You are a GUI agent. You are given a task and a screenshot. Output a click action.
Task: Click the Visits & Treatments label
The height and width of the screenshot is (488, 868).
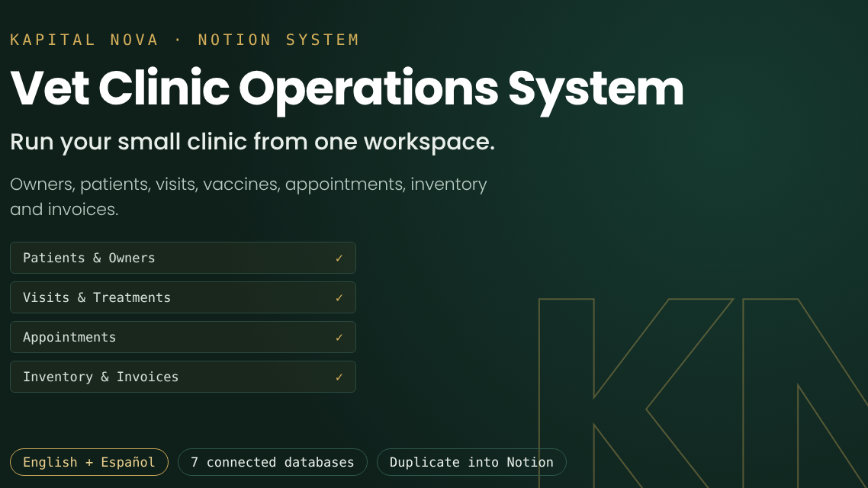click(97, 297)
